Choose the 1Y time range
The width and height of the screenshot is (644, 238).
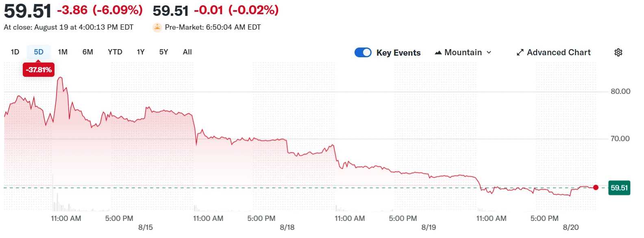[141, 52]
